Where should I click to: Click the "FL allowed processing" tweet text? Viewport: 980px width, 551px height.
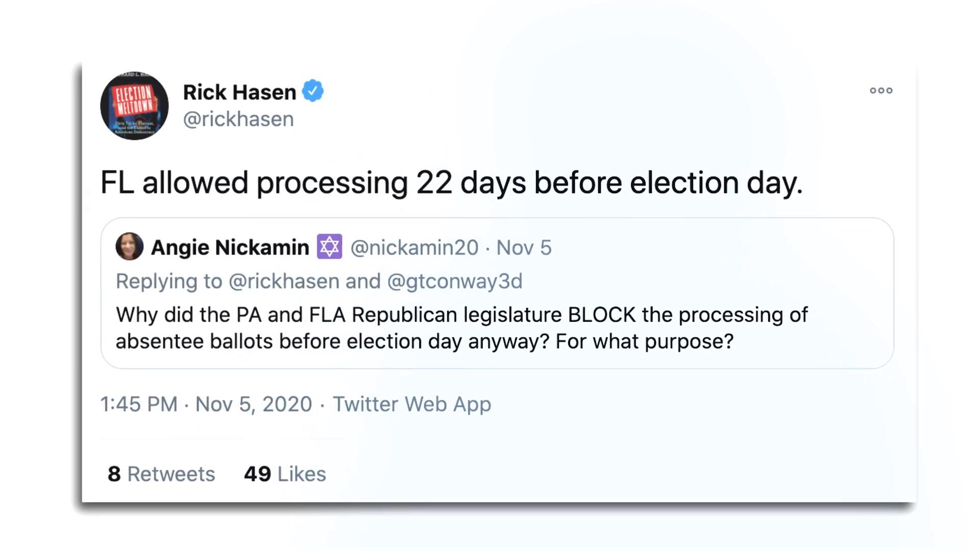451,183
